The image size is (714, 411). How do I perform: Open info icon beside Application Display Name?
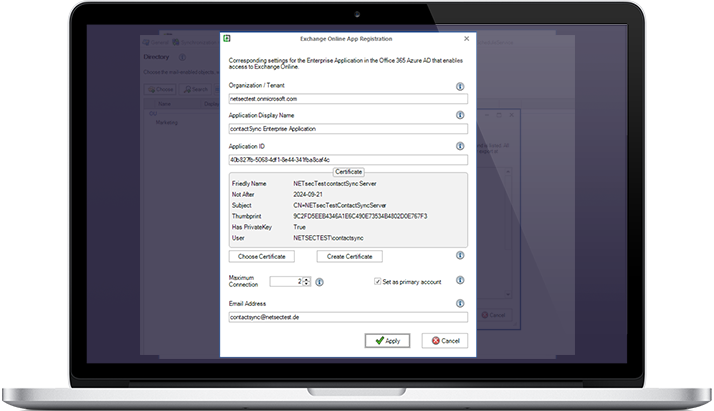tap(460, 115)
